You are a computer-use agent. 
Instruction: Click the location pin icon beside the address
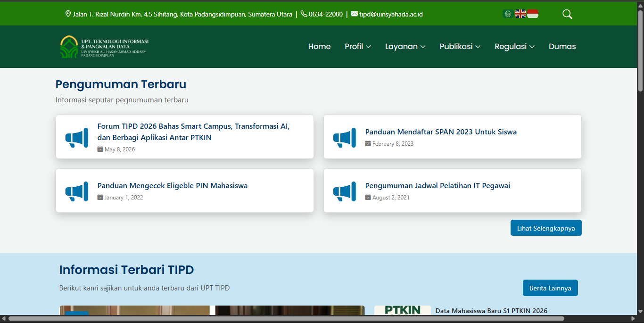[68, 14]
